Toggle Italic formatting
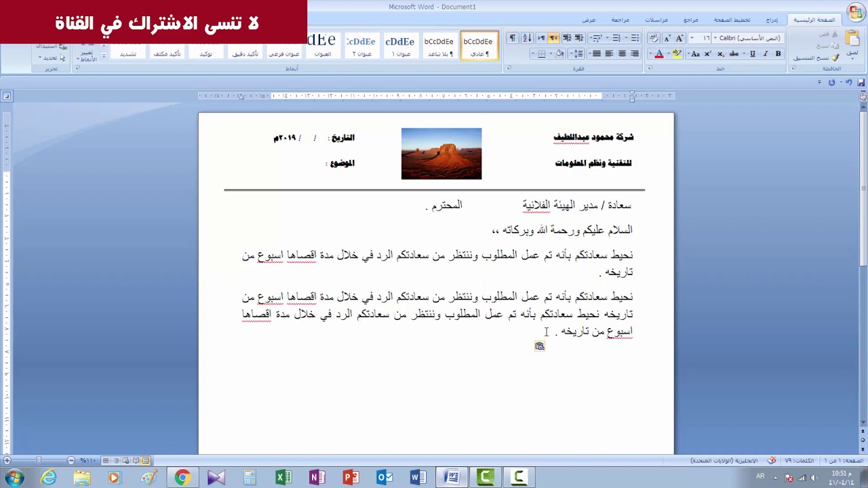The height and width of the screenshot is (488, 868). 766,54
